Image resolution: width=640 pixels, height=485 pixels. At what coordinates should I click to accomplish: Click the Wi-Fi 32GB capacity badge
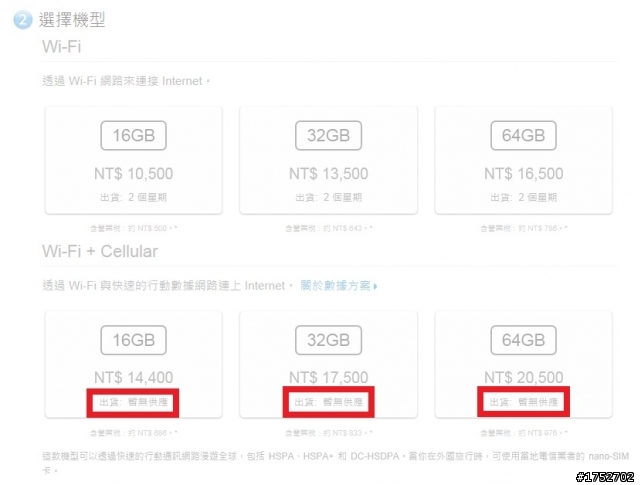(329, 136)
